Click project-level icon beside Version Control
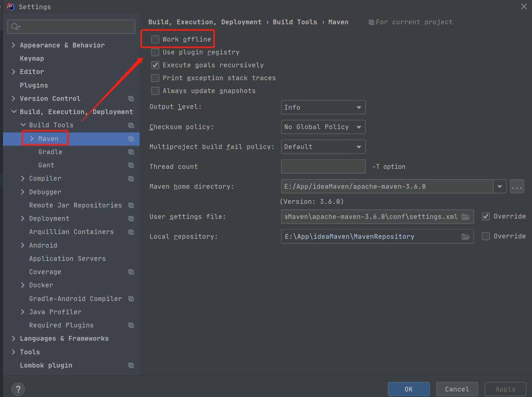This screenshot has height=397, width=532. click(131, 99)
